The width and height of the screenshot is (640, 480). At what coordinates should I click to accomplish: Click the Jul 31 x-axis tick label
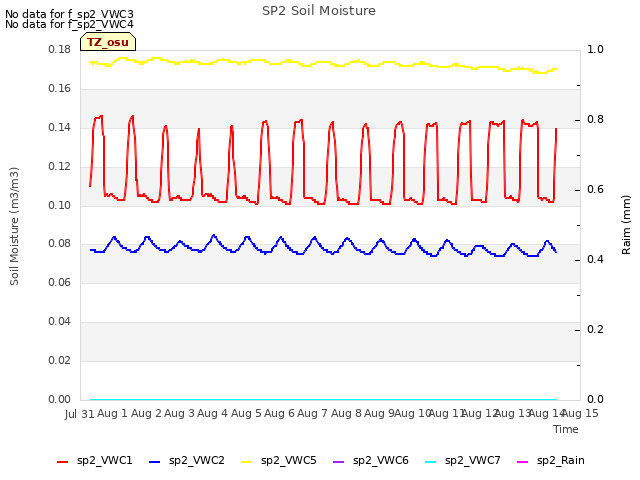[80, 414]
